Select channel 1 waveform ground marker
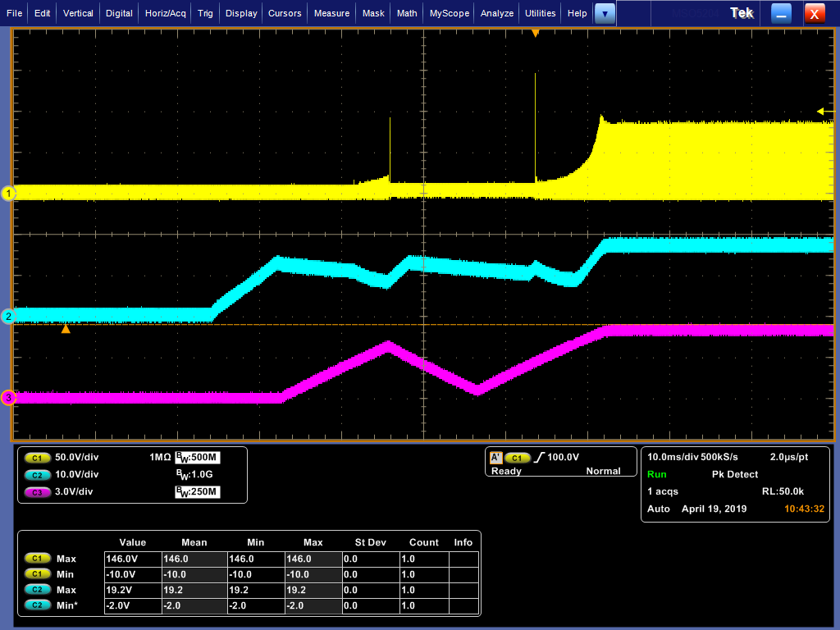The width and height of the screenshot is (840, 630). pos(8,194)
